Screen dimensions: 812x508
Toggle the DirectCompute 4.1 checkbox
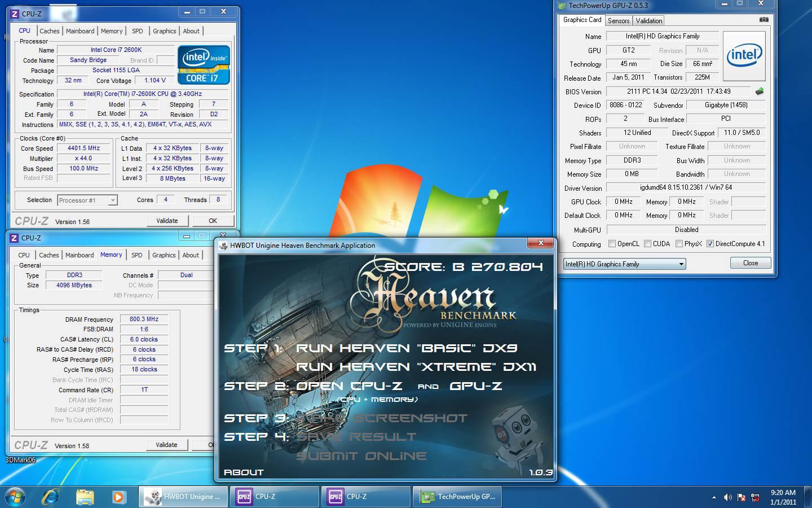[x=710, y=244]
